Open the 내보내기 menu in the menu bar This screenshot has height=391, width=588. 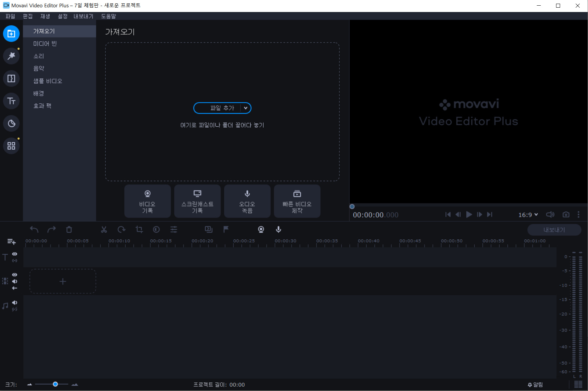click(x=83, y=16)
